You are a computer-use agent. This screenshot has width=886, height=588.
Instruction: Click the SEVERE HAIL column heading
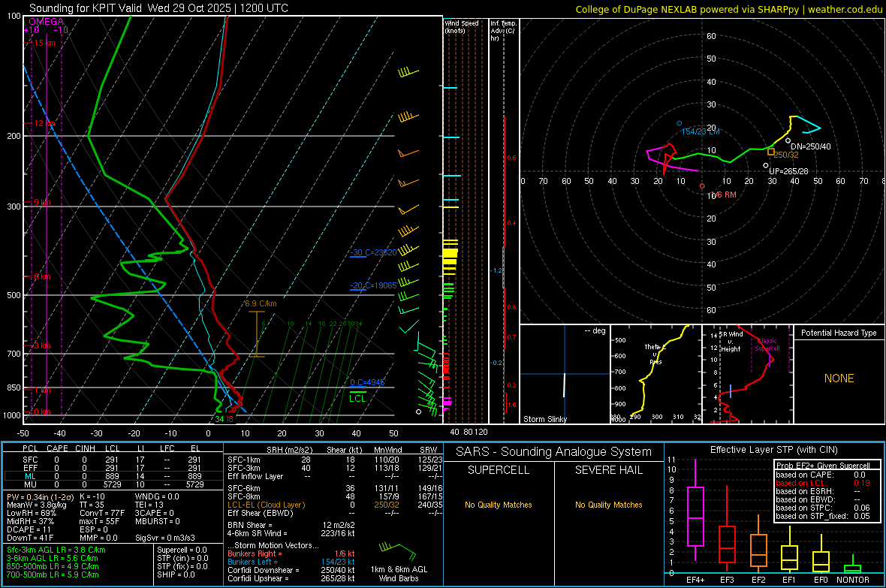tap(608, 470)
